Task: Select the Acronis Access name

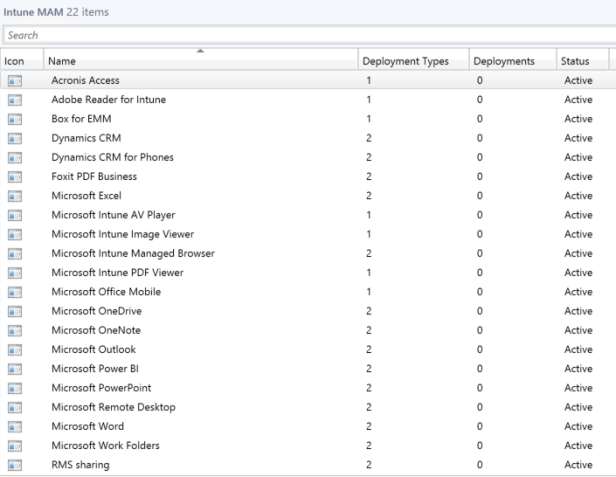Action: pos(85,80)
